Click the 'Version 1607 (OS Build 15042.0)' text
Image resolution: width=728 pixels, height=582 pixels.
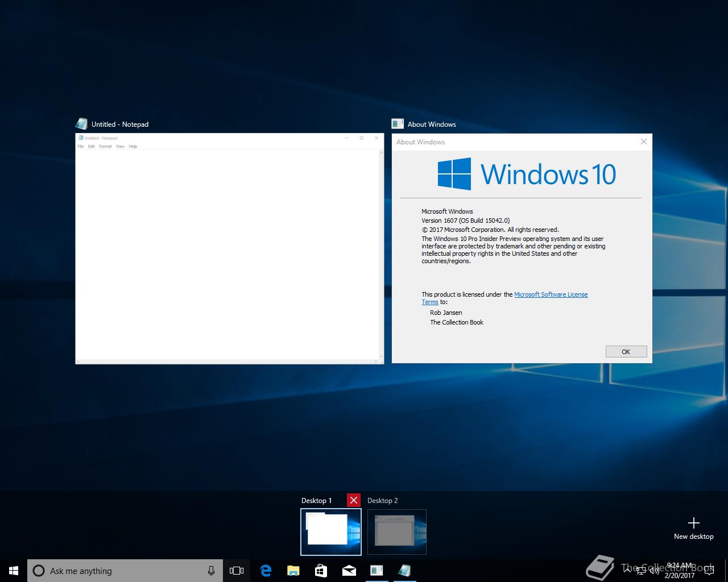pos(465,221)
